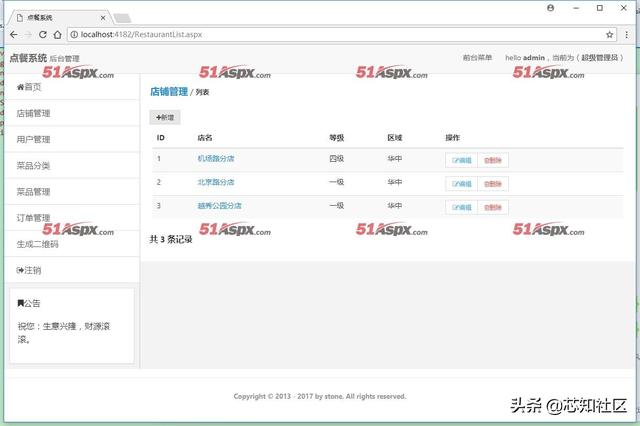
Task: Edit the 北京路分店 row
Action: pos(461,184)
